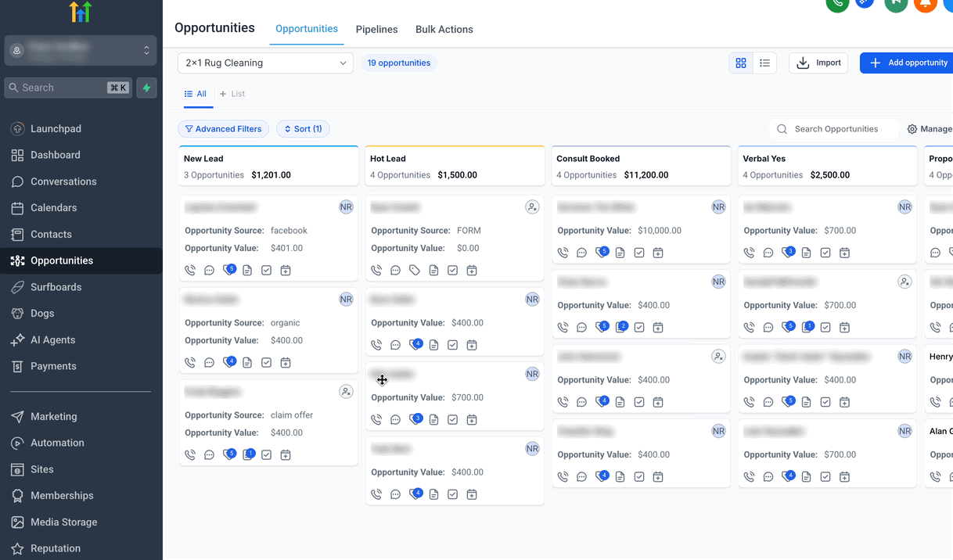The height and width of the screenshot is (560, 953).
Task: Open Conversations in the sidebar
Action: point(63,181)
